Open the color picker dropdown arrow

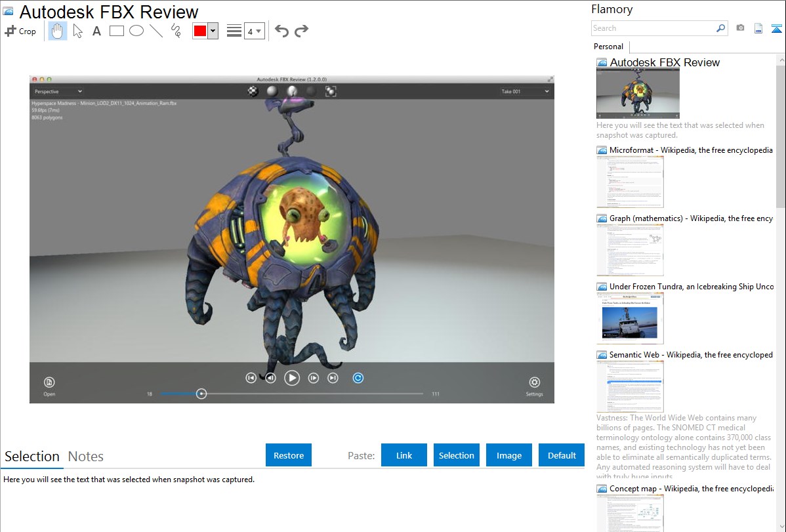pyautogui.click(x=213, y=31)
